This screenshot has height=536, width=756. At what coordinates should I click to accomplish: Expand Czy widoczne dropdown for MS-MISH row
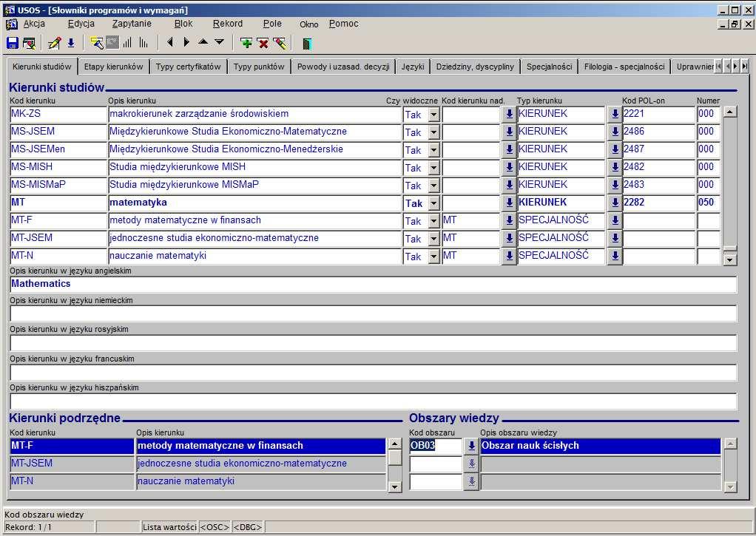[x=434, y=169]
